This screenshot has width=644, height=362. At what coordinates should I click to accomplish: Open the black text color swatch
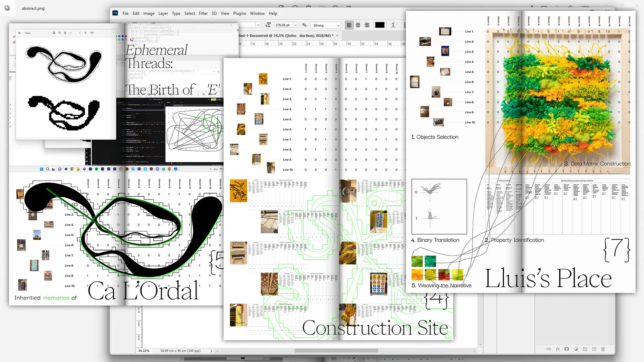380,25
